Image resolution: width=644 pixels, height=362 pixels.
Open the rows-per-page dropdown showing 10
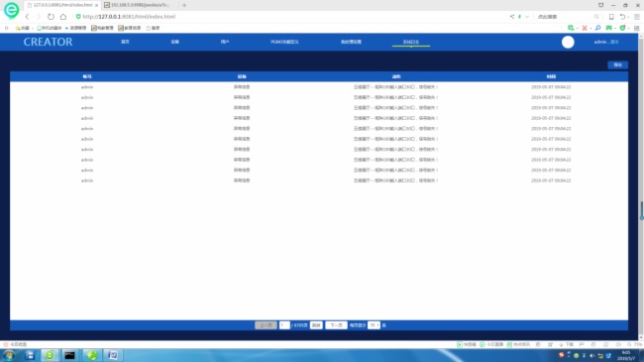[374, 325]
